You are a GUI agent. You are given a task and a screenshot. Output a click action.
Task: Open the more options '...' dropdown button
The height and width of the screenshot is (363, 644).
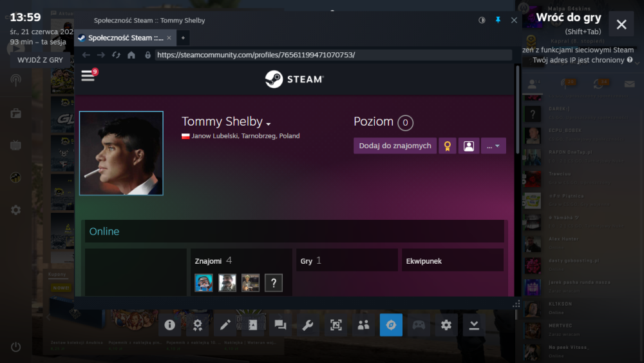point(493,146)
